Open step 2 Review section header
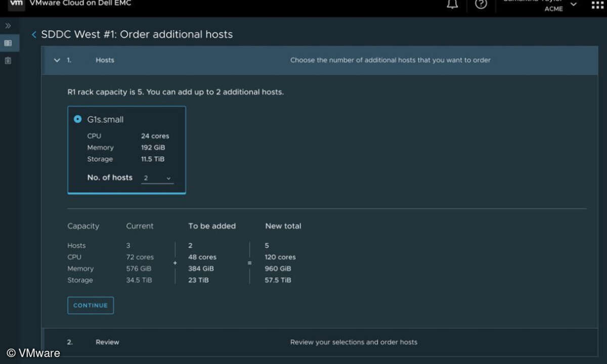This screenshot has height=364, width=607. (x=321, y=342)
